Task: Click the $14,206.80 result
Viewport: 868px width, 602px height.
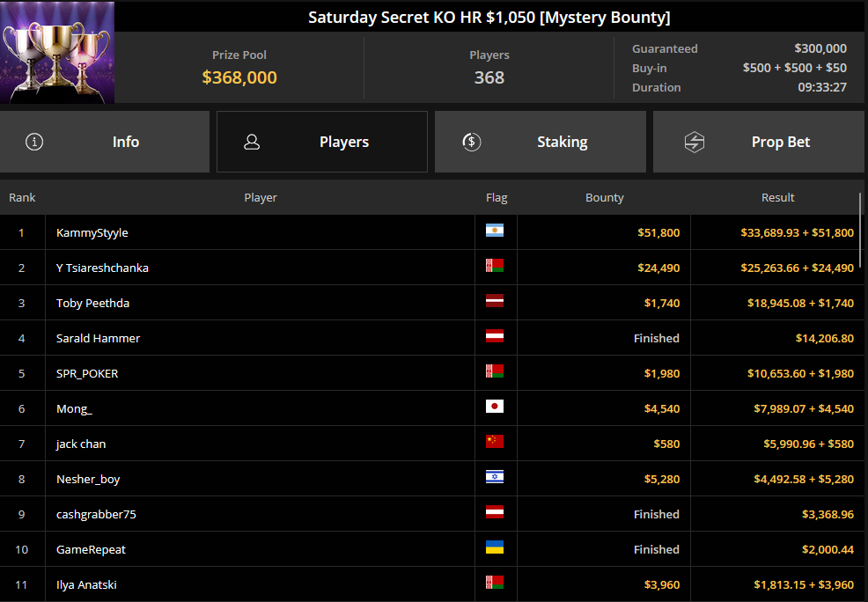Action: [x=825, y=338]
